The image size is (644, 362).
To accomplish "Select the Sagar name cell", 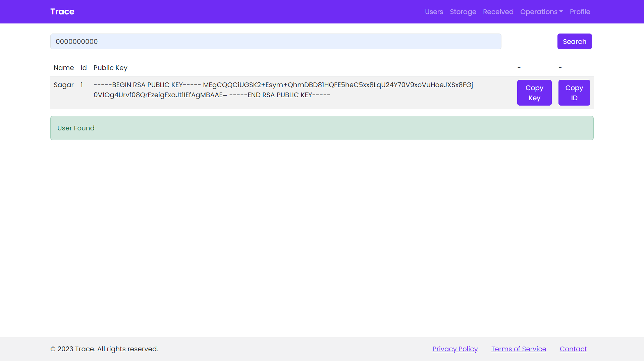I will 63,85.
